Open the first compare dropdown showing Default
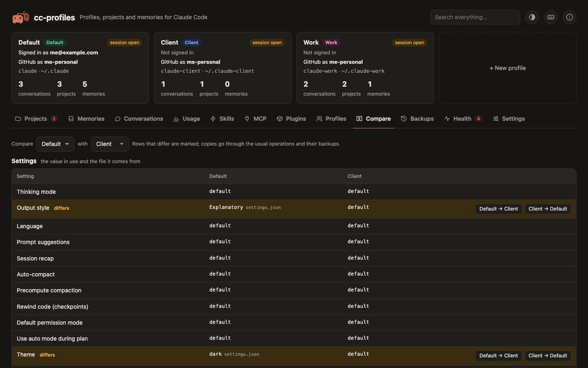Screen dimensions: 588x368 [55, 144]
